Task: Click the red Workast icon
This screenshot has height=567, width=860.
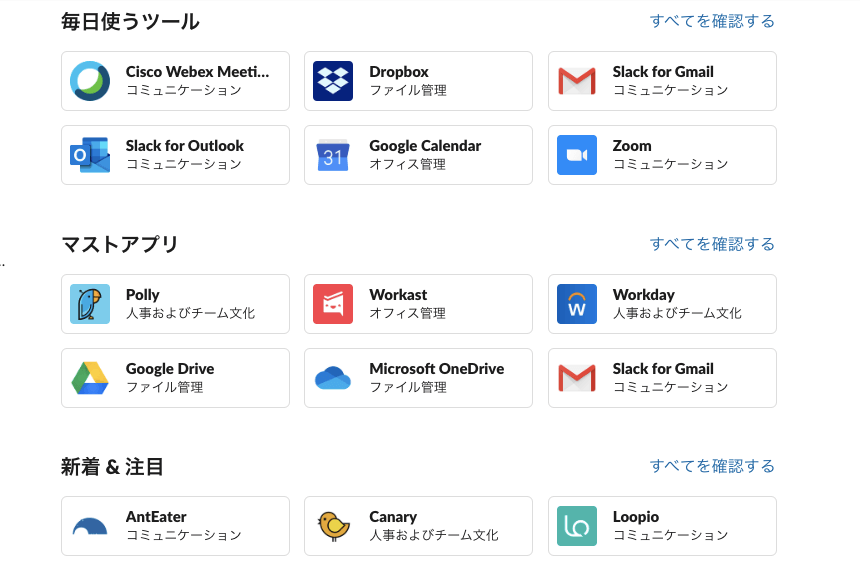Action: [333, 304]
